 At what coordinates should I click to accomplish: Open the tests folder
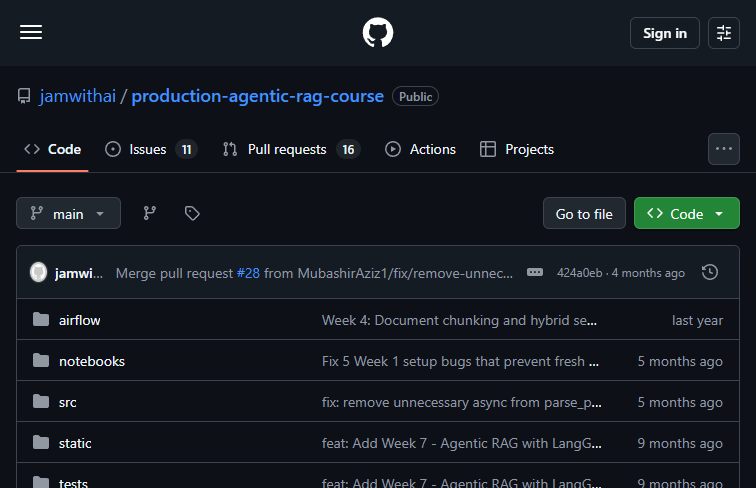(73, 482)
